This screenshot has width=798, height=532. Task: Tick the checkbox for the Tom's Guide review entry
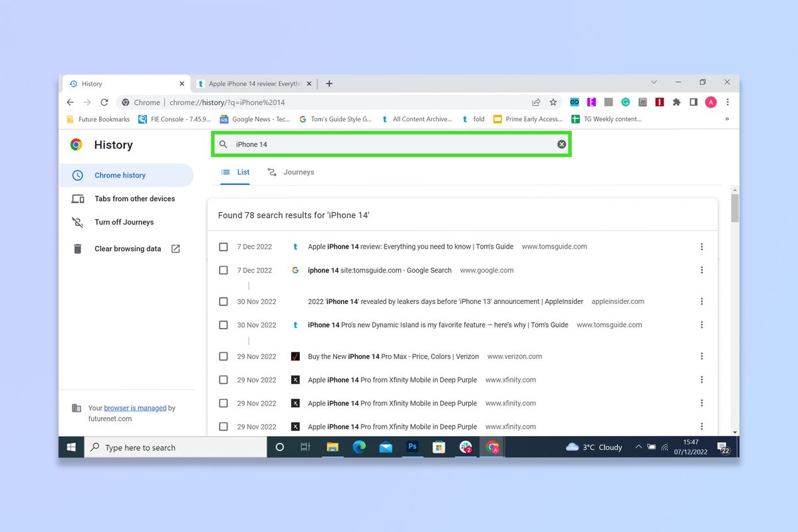(223, 246)
